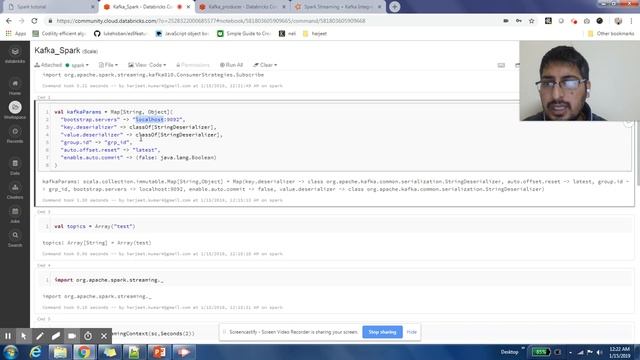
Task: Click the kafkaParams code cell editor
Action: (335, 138)
